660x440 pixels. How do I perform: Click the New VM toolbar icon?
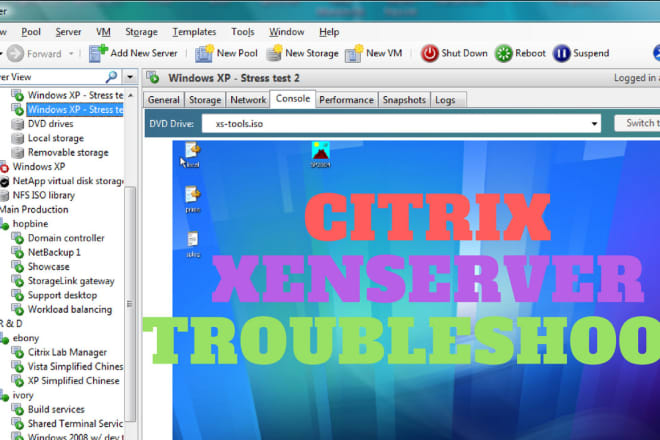(x=354, y=53)
